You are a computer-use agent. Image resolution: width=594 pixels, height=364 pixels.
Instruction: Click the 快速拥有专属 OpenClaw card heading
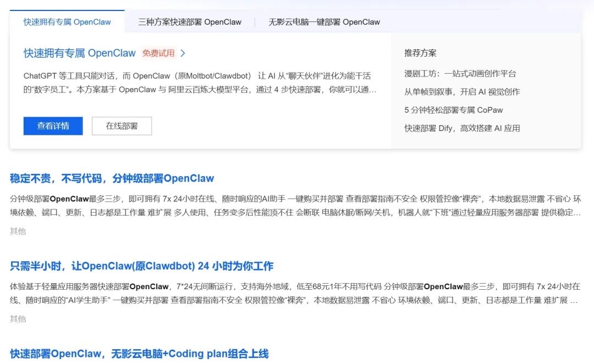[x=80, y=53]
